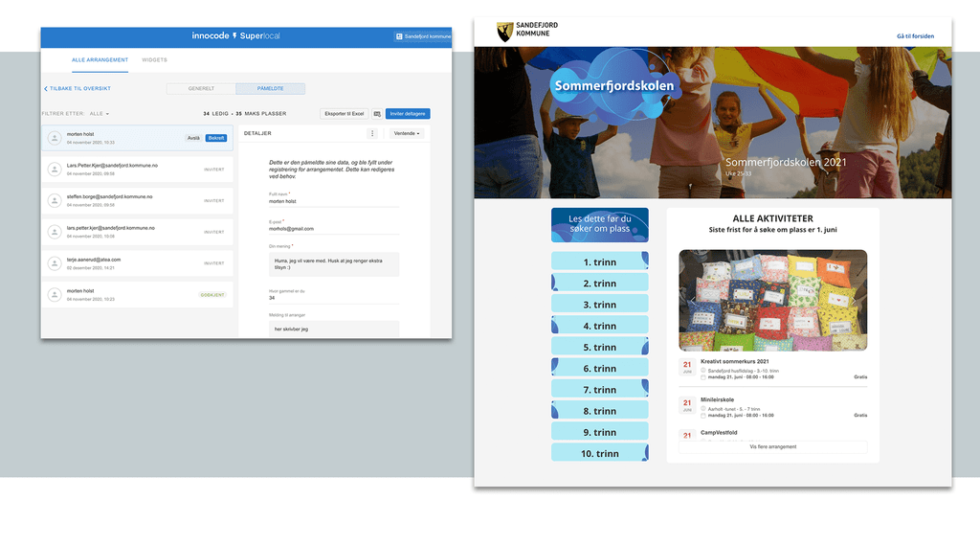
Task: Open the three-dot menu in Detaljer panel
Action: [x=372, y=133]
